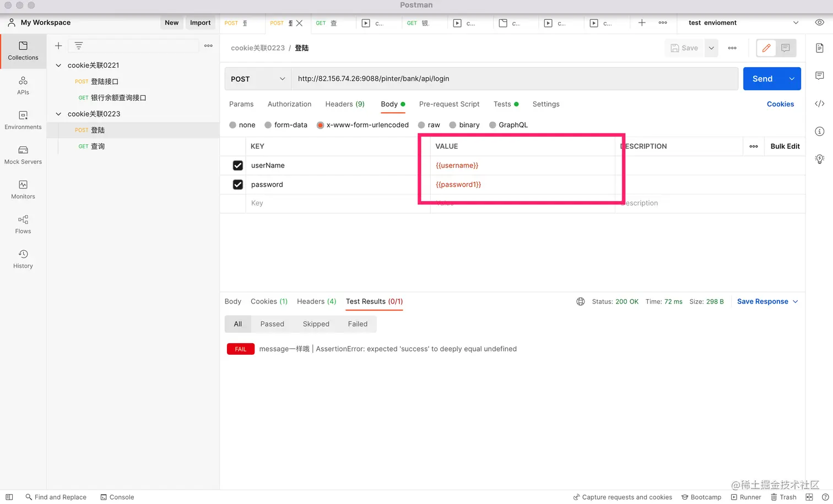Screen dimensions: 833x504
Task: Switch to the Settings tab
Action: [x=546, y=104]
